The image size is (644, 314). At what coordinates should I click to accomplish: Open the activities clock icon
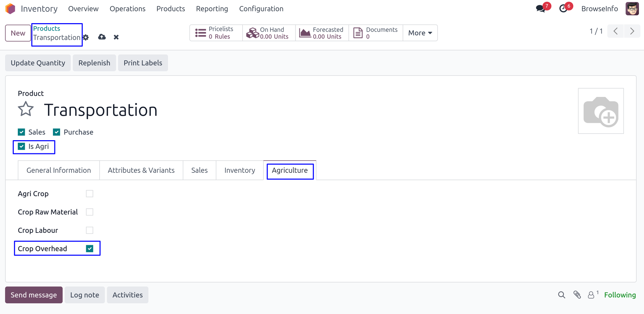click(563, 9)
